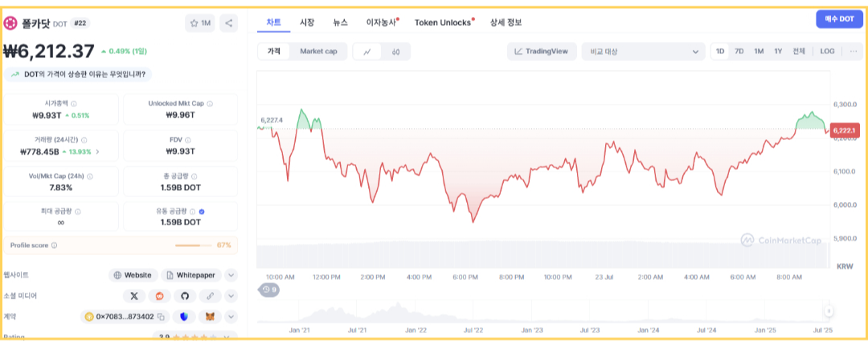The image size is (868, 350).
Task: Open the TradingView chart button
Action: click(x=542, y=51)
